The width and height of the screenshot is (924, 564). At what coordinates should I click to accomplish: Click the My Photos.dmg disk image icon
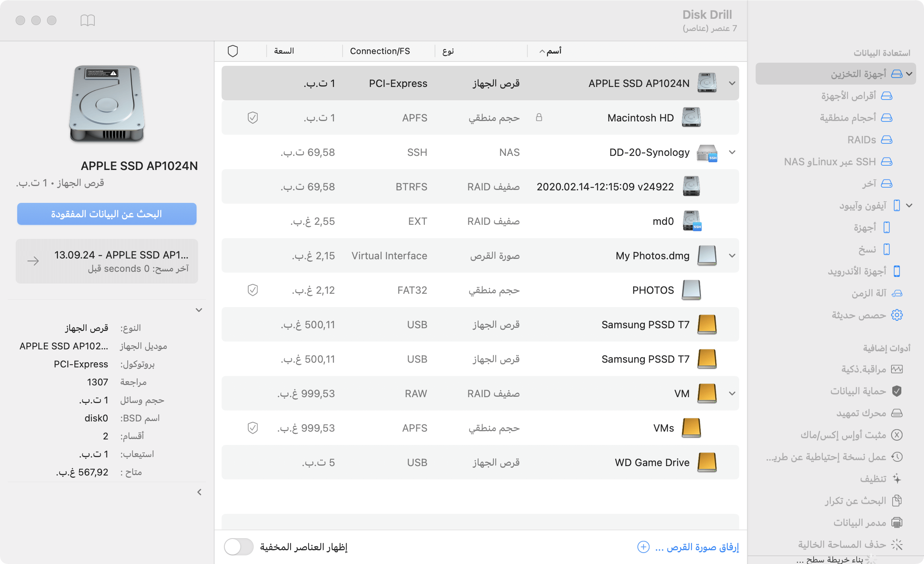(707, 255)
